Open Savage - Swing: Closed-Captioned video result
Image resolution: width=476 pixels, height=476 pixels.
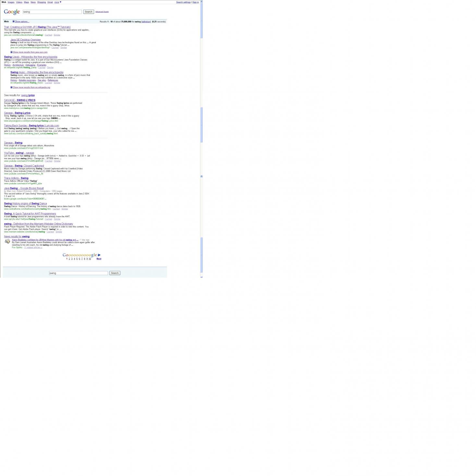point(24,166)
